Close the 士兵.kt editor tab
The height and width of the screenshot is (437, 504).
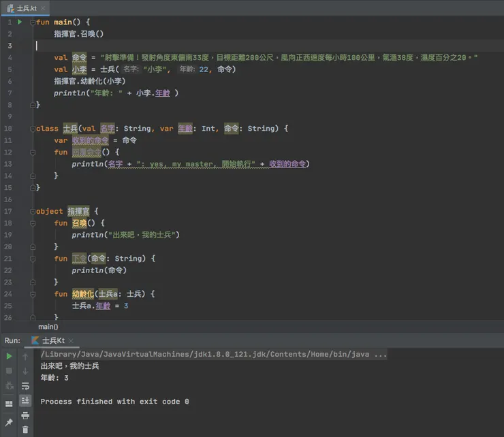43,8
